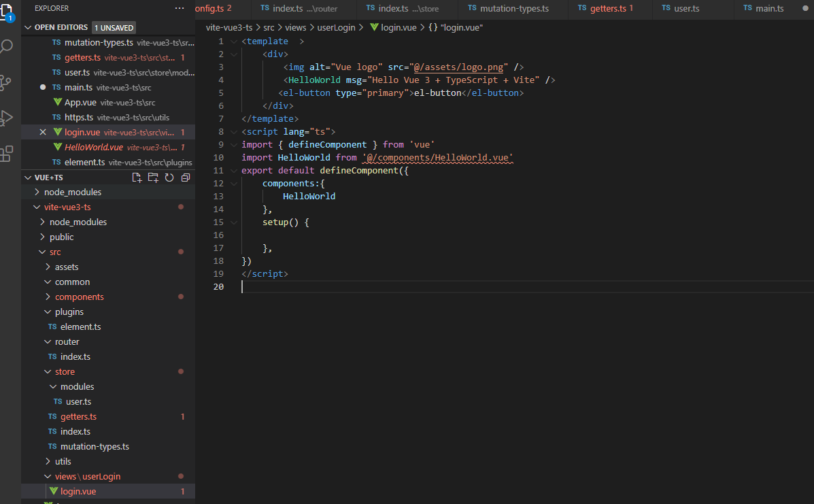Switch to the main.ts editor tab

point(769,8)
